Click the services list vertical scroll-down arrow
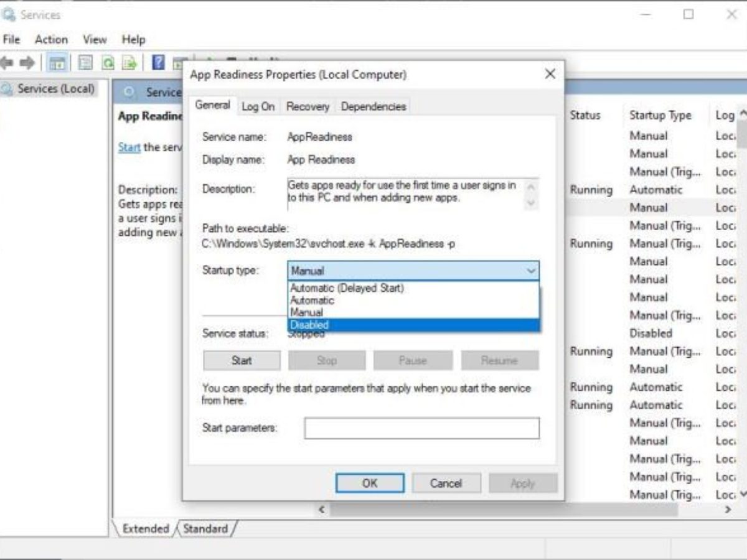Screen dimensions: 747x560 [x=741, y=495]
